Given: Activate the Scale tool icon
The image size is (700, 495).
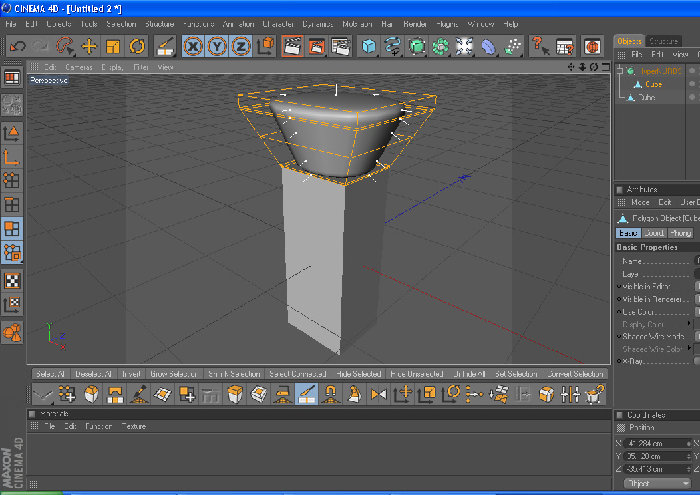Looking at the screenshot, I should pyautogui.click(x=112, y=46).
